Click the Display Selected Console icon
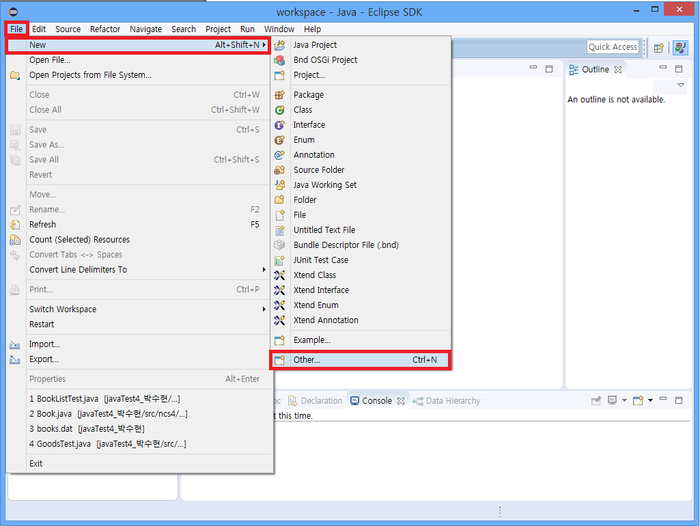This screenshot has height=526, width=700. tap(612, 401)
